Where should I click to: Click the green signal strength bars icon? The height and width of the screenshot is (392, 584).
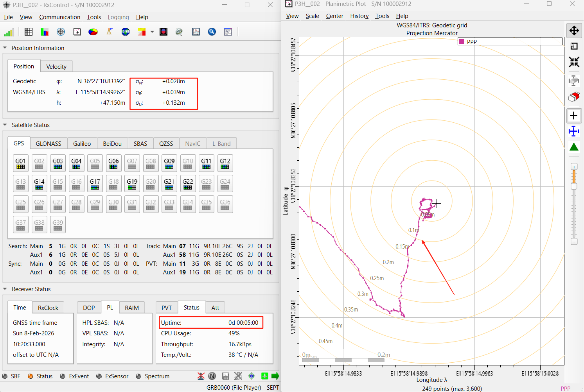tap(9, 32)
